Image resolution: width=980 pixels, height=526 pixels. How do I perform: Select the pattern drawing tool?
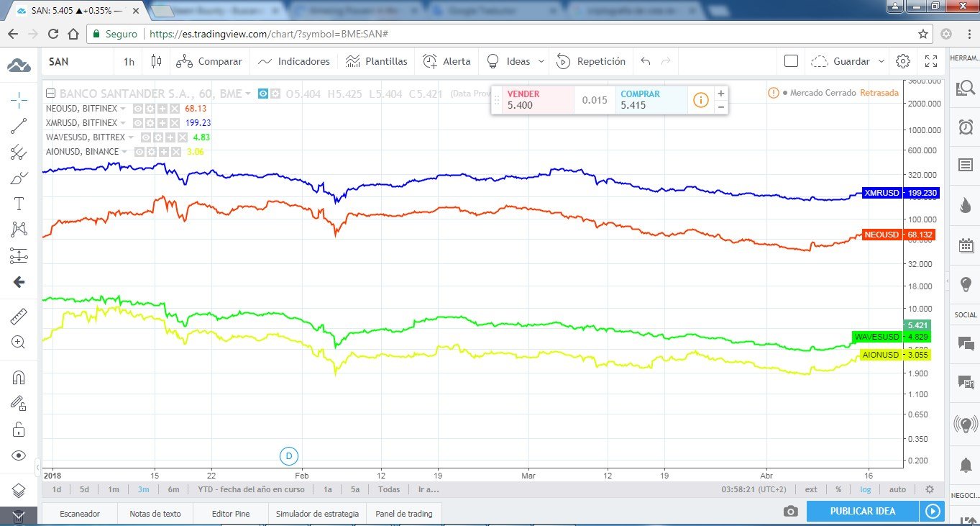coord(19,230)
